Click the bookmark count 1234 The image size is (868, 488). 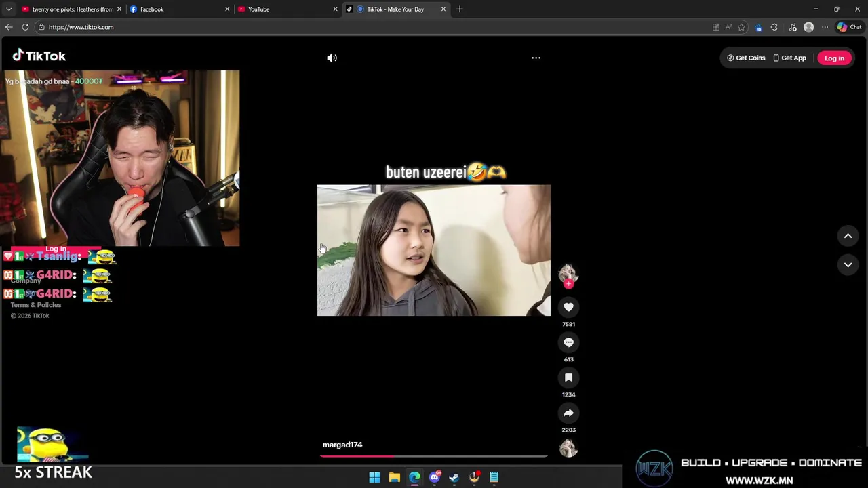pyautogui.click(x=568, y=394)
